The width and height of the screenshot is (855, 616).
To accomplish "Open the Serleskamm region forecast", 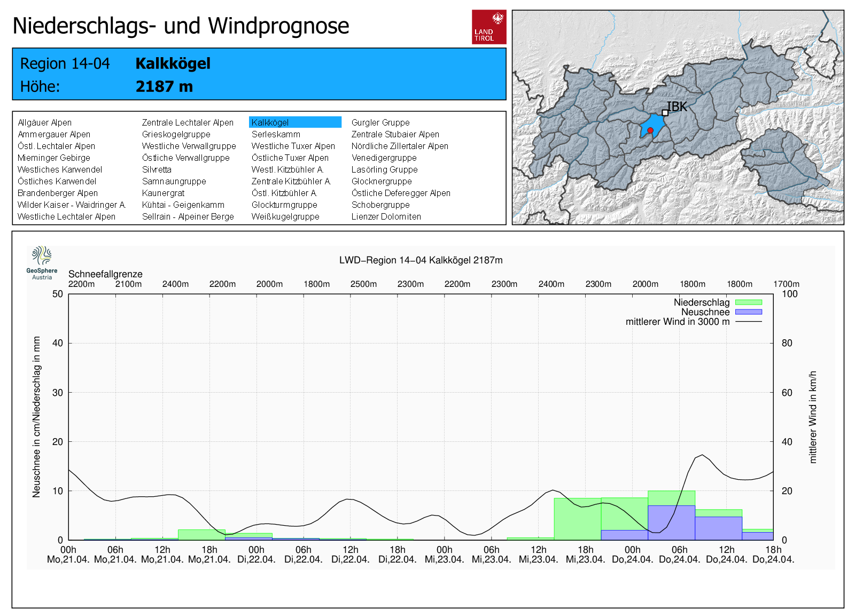I will tap(276, 134).
